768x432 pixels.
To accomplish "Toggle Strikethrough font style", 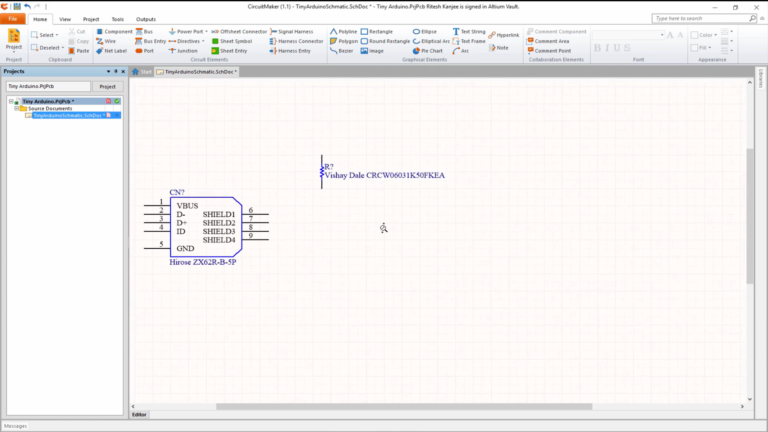I will 627,48.
